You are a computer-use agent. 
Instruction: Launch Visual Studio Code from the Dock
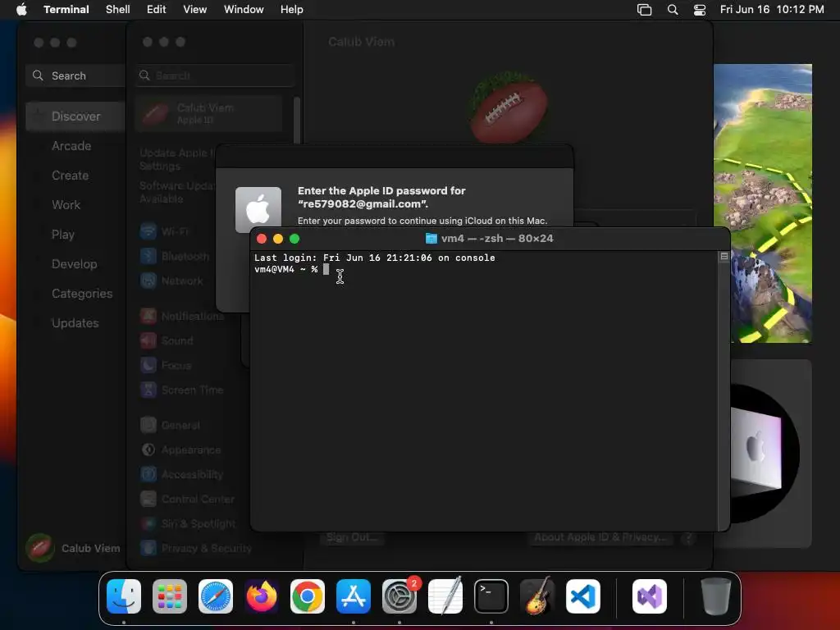[583, 596]
